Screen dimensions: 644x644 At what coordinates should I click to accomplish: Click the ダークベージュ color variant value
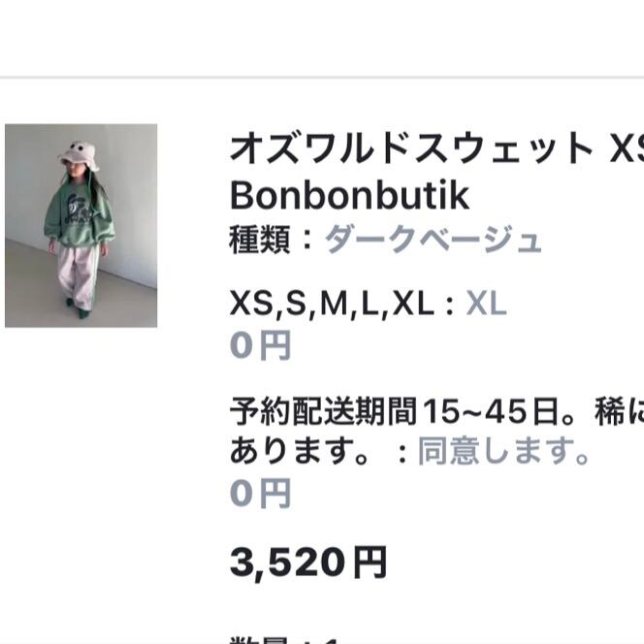pos(434,240)
